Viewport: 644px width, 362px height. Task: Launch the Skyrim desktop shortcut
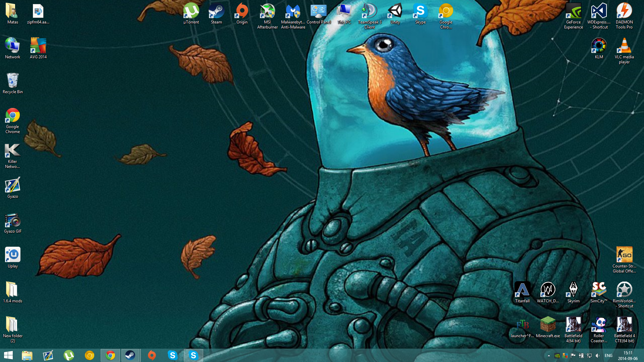(574, 292)
